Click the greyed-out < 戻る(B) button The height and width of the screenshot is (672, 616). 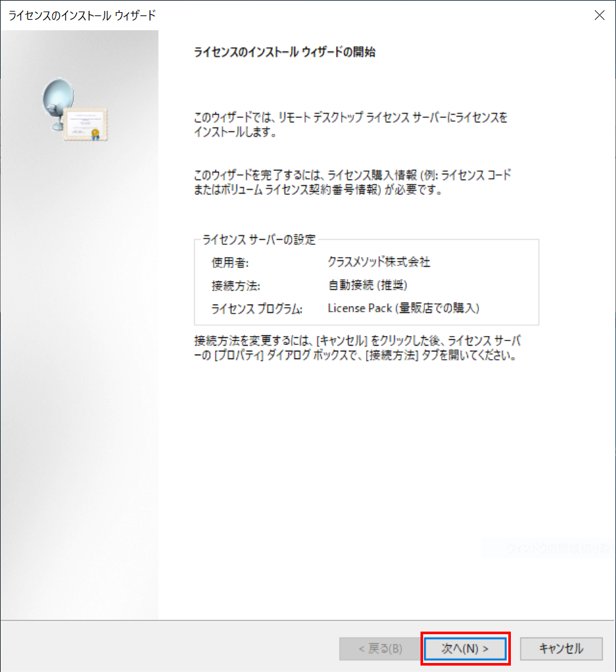pyautogui.click(x=380, y=648)
